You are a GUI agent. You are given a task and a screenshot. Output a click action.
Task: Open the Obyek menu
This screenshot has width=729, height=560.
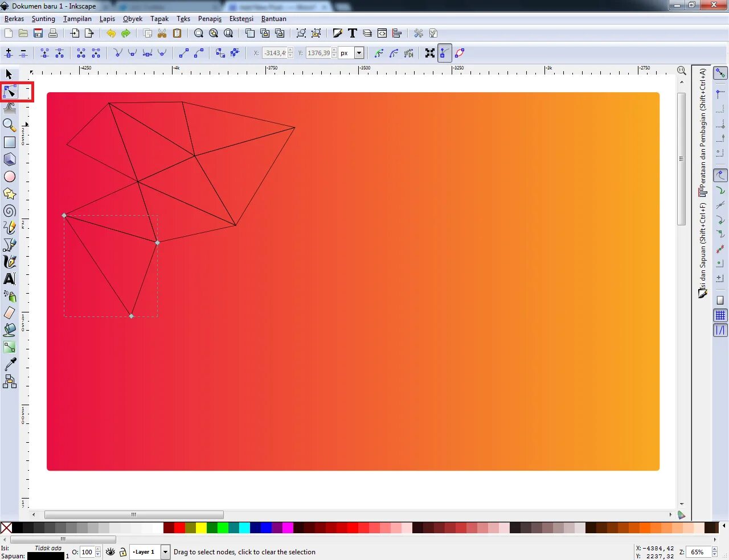coord(133,19)
